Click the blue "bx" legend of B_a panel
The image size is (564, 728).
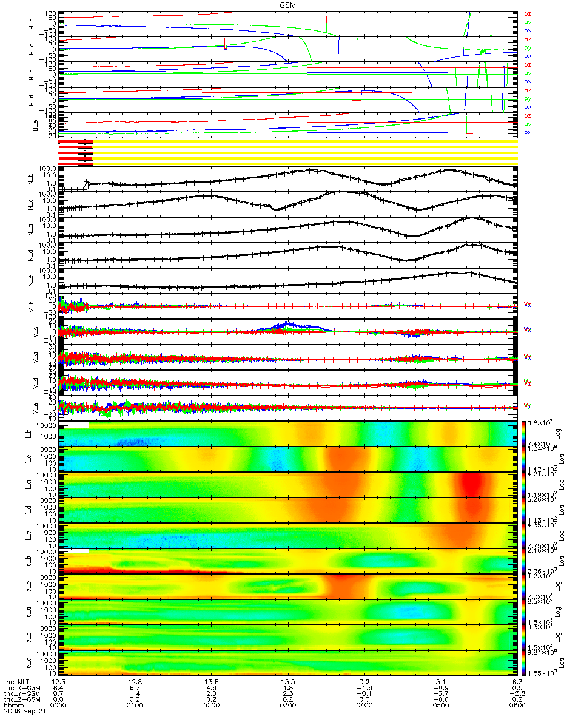click(528, 80)
